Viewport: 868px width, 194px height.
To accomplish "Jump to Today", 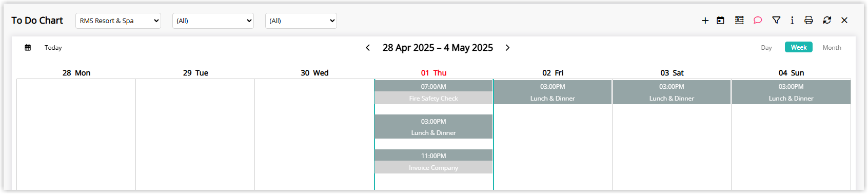I will pos(53,48).
